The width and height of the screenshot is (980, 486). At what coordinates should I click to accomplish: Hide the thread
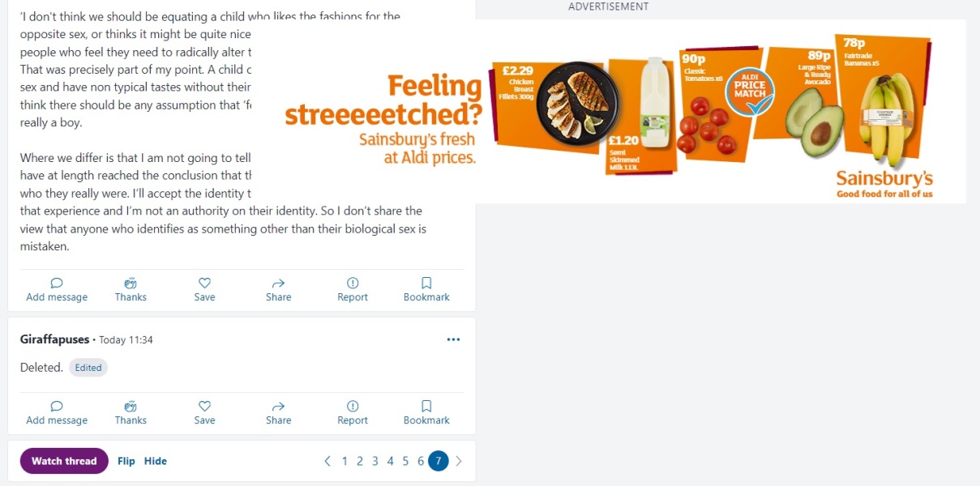155,460
